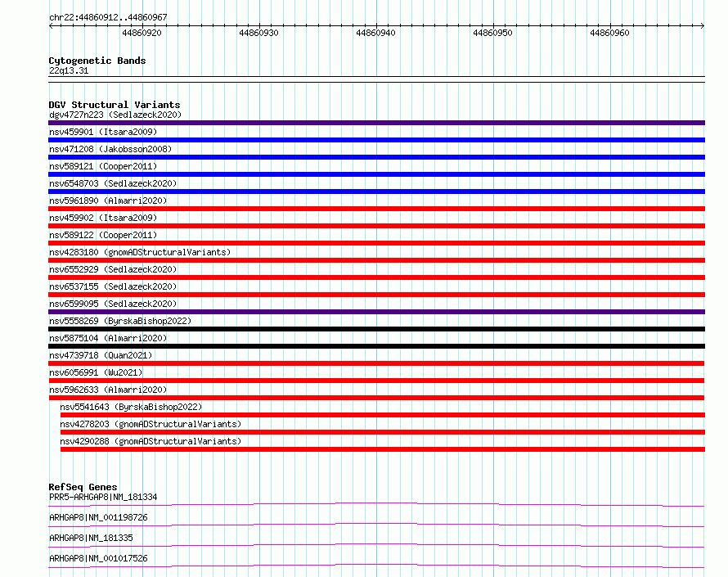The width and height of the screenshot is (728, 577).
Task: Select the blue bar under nsv6548703
Action: pos(376,192)
